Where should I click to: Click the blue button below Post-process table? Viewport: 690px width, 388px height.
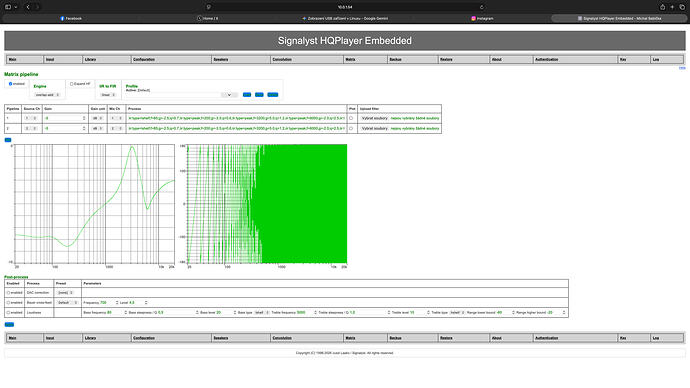[x=9, y=325]
